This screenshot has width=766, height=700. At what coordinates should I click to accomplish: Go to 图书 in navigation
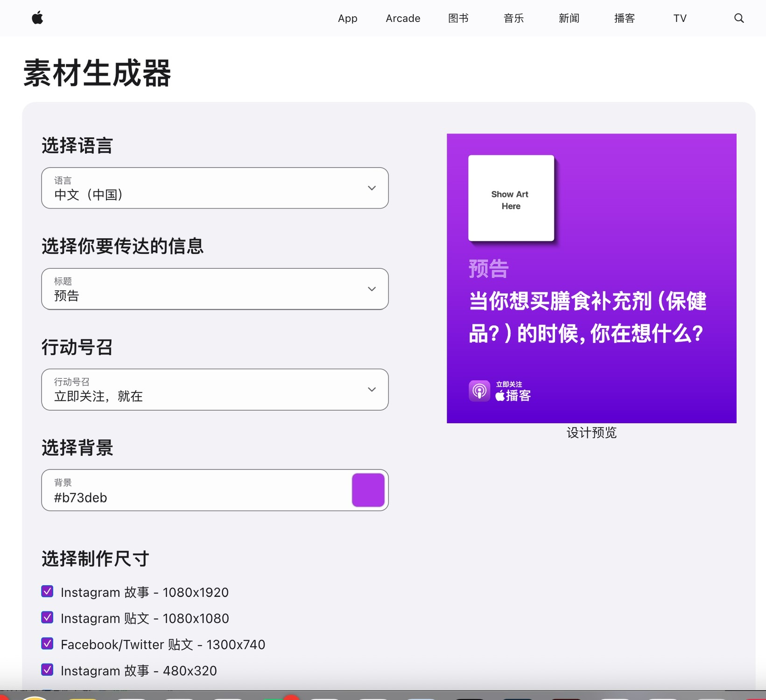(x=458, y=18)
